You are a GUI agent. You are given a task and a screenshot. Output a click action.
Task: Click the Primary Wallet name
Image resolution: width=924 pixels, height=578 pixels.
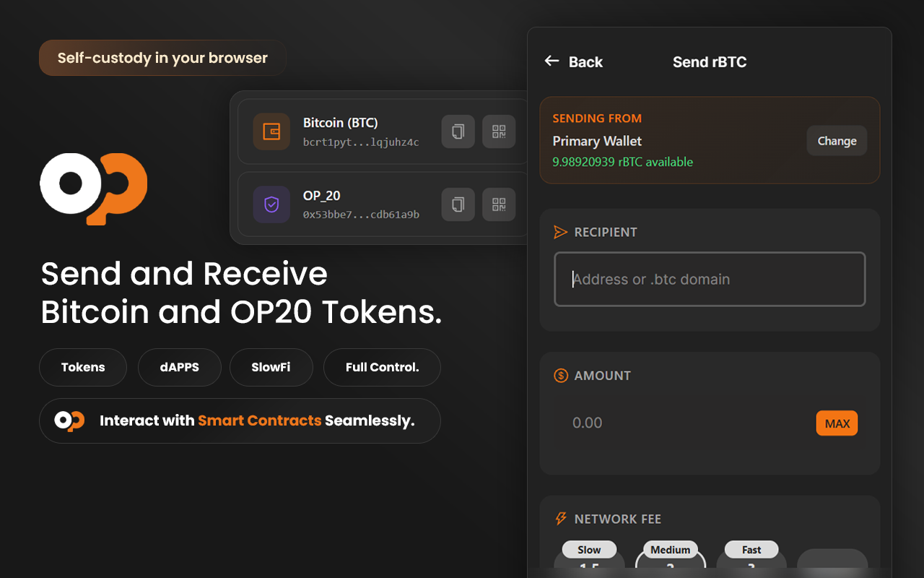point(597,141)
